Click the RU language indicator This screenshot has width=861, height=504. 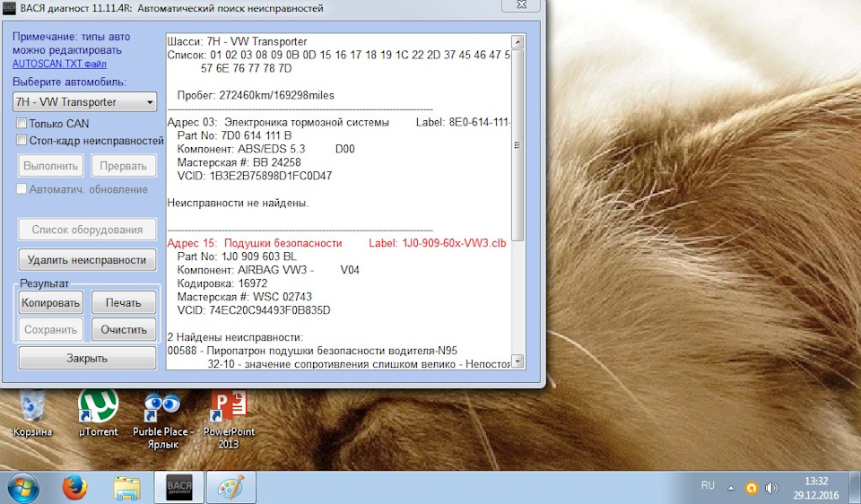tap(708, 485)
